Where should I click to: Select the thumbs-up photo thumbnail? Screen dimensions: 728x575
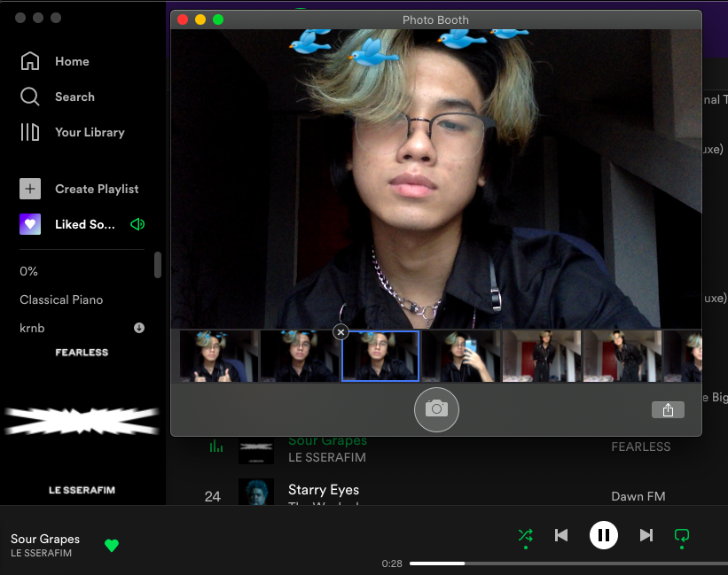click(219, 356)
